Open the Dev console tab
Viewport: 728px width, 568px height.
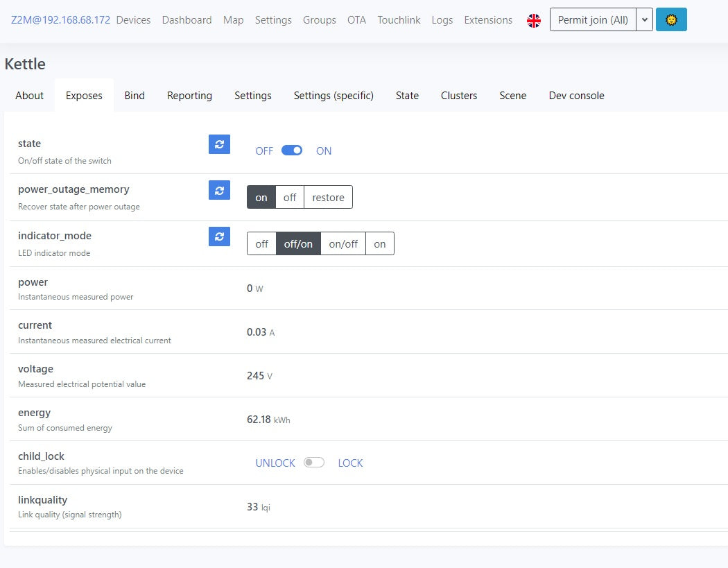pyautogui.click(x=576, y=96)
